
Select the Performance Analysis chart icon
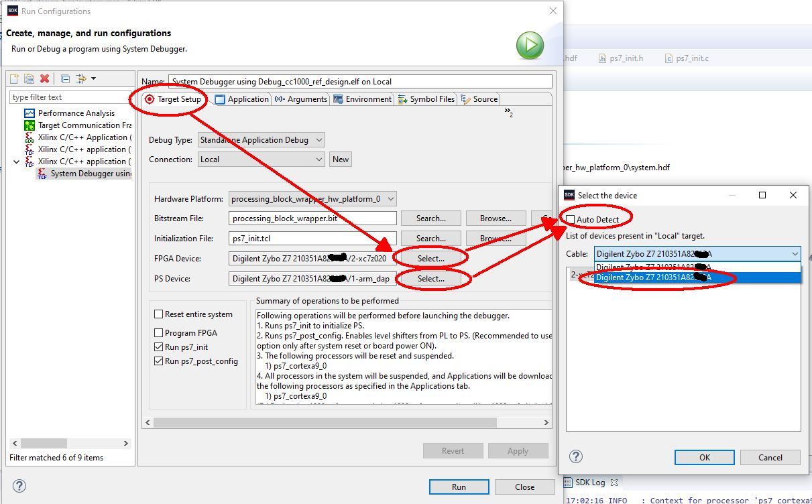click(30, 113)
